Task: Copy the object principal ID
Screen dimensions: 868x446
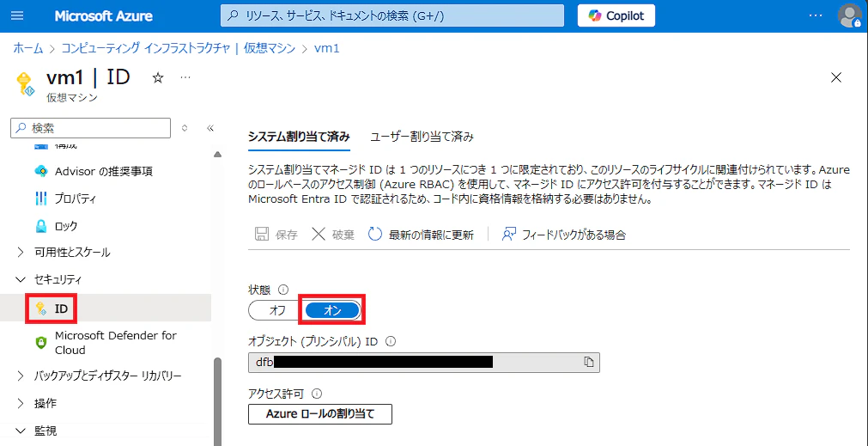Action: (589, 362)
